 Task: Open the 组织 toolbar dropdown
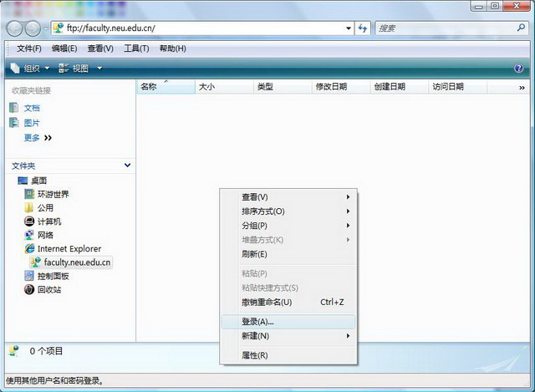(x=31, y=68)
